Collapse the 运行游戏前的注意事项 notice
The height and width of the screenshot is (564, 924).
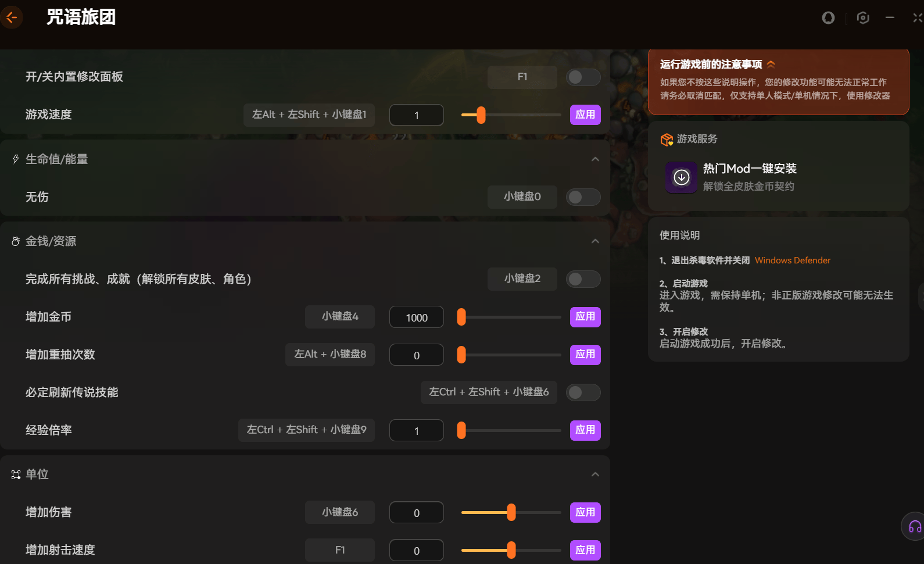(771, 65)
